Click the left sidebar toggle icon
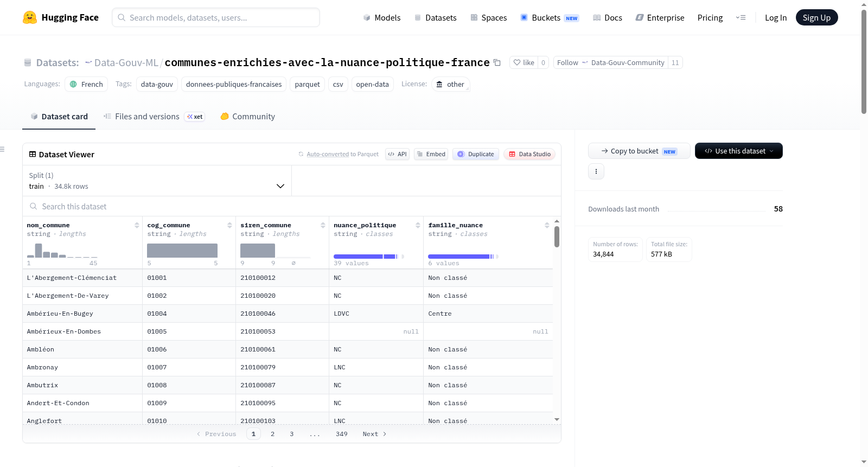 (3, 149)
